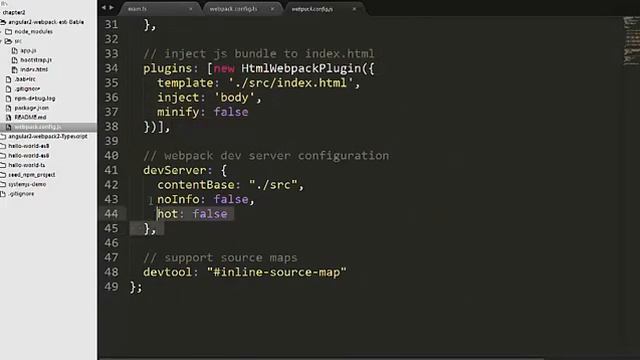Click line number 44 in gutter
The width and height of the screenshot is (640, 360).
[111, 214]
